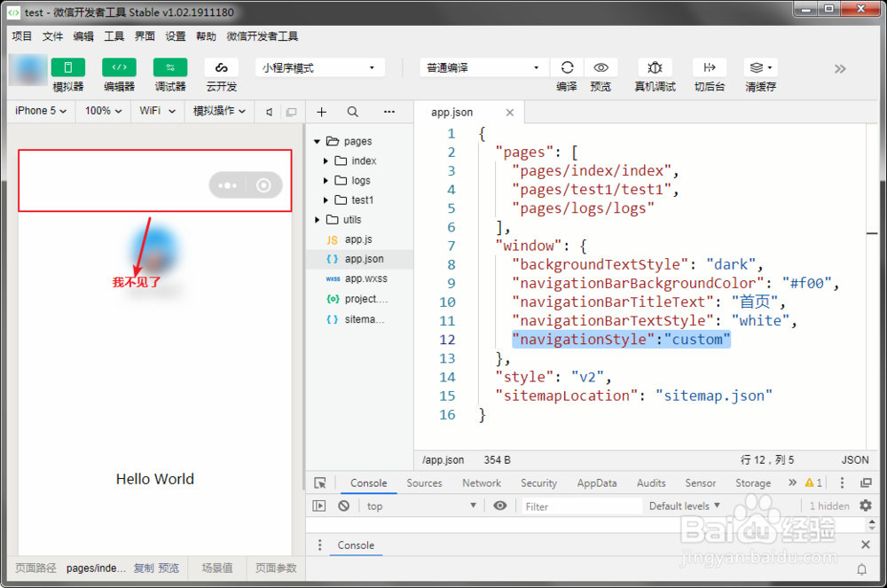Switch to the Storage tab
Image resolution: width=887 pixels, height=588 pixels.
753,483
